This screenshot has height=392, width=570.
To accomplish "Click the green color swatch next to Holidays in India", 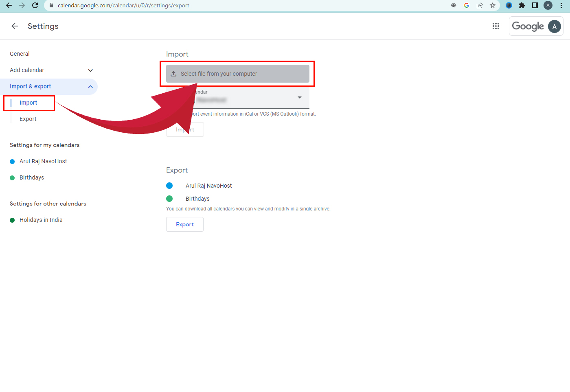I will point(12,220).
